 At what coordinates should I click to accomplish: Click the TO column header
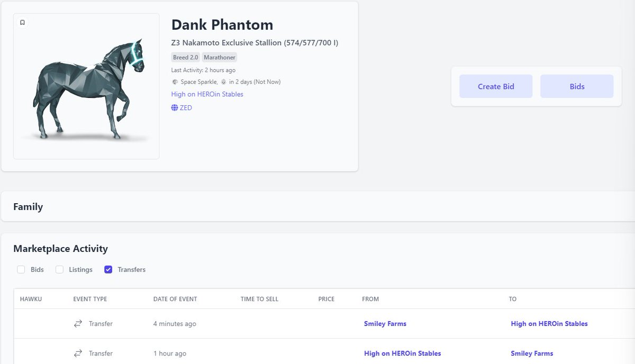click(x=513, y=299)
